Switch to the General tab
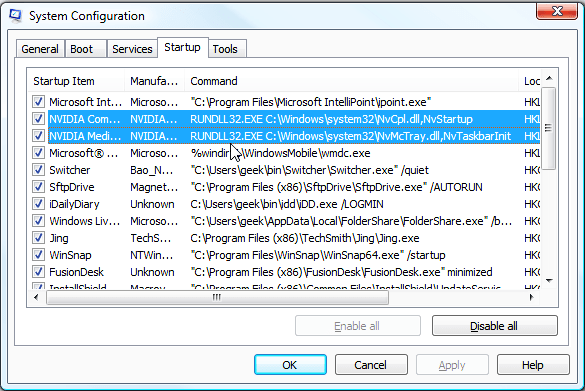The image size is (585, 391). (x=40, y=49)
